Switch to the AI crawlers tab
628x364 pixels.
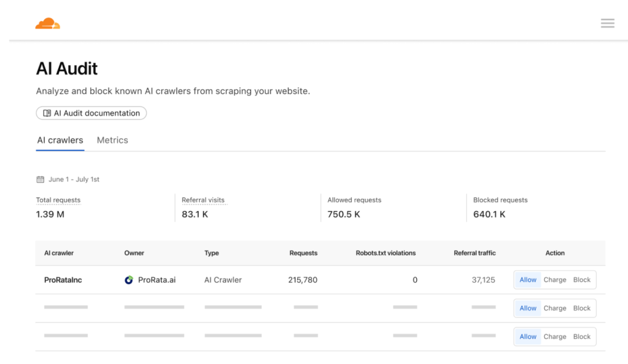coord(60,140)
